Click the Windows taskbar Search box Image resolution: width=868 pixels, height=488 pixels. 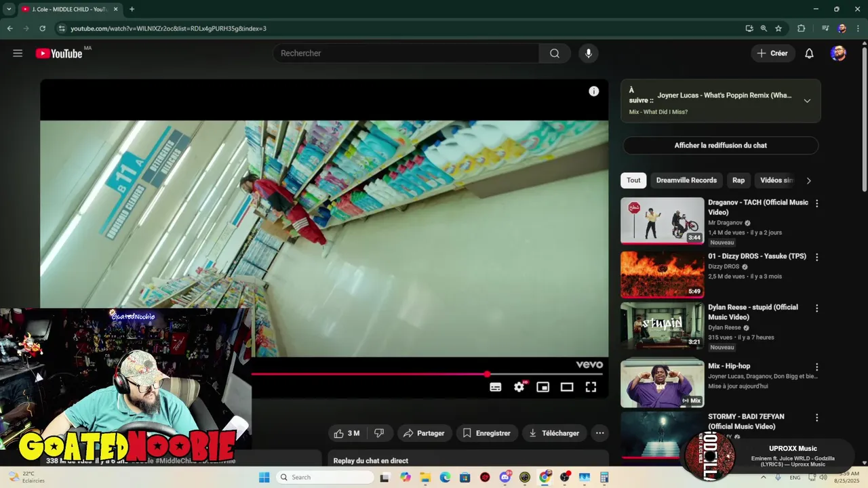(x=325, y=477)
